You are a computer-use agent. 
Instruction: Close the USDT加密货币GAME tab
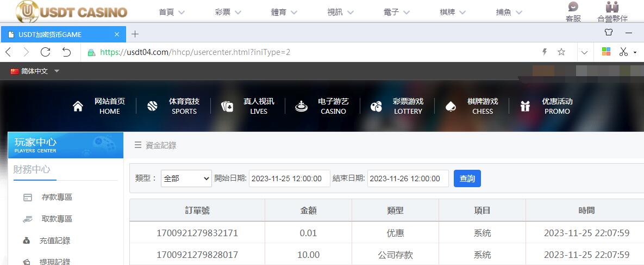117,35
